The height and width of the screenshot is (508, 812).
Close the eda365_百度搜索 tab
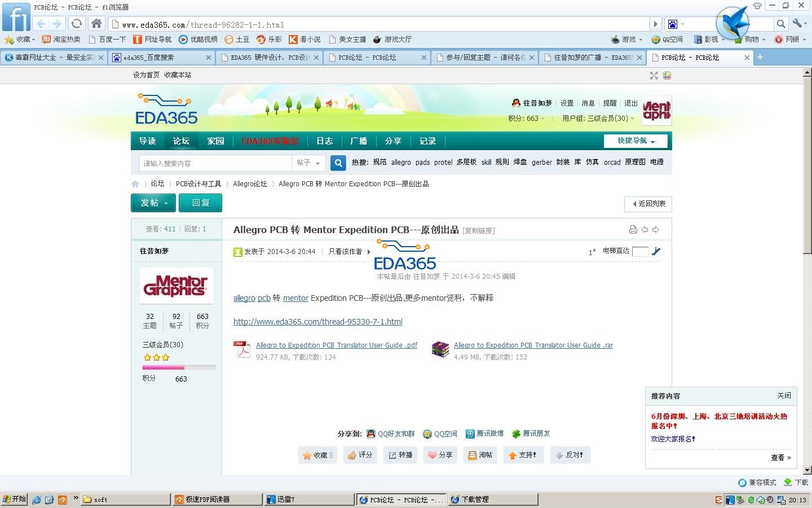[209, 58]
